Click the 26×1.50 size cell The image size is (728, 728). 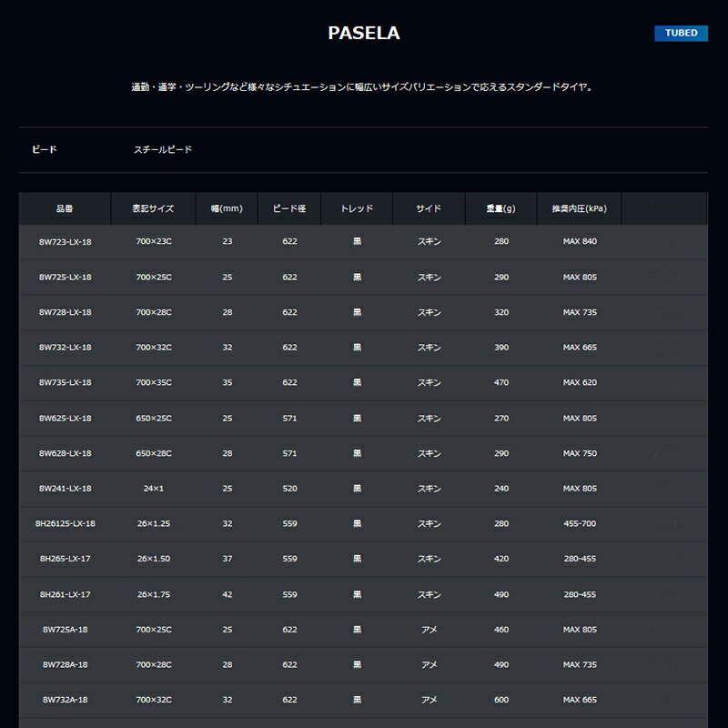click(x=154, y=559)
